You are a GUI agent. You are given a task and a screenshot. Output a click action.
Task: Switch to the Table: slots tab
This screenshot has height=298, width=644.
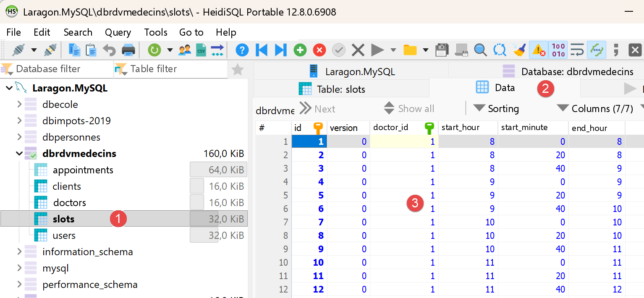pos(332,89)
